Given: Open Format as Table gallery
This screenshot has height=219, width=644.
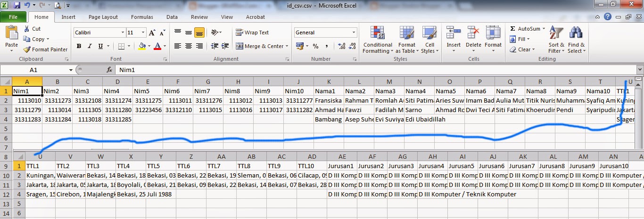Looking at the screenshot, I should point(407,40).
